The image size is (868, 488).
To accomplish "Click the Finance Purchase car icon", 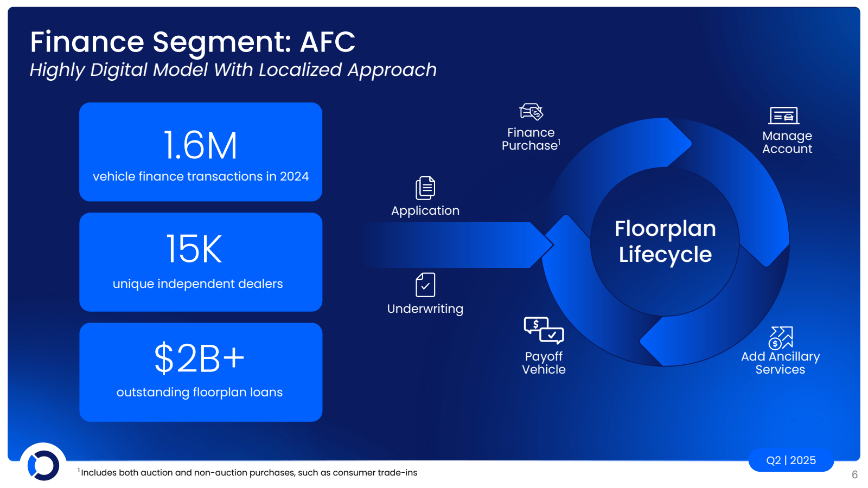I will coord(531,112).
